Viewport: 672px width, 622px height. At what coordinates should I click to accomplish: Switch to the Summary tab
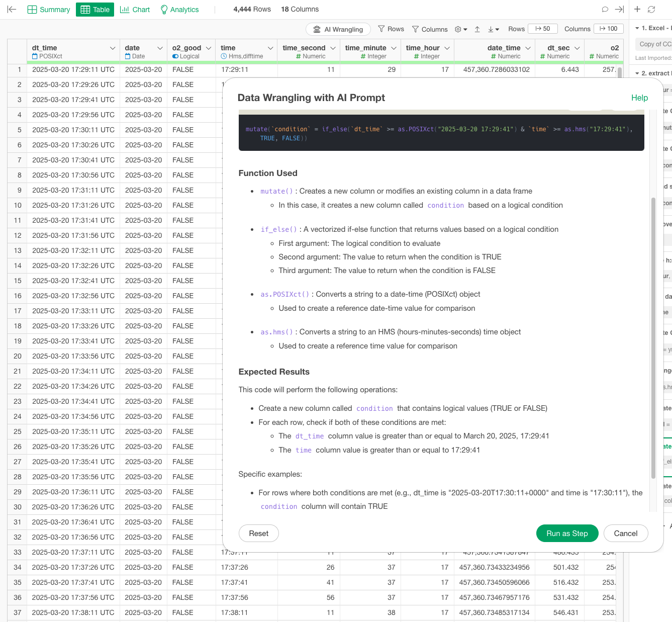tap(49, 10)
